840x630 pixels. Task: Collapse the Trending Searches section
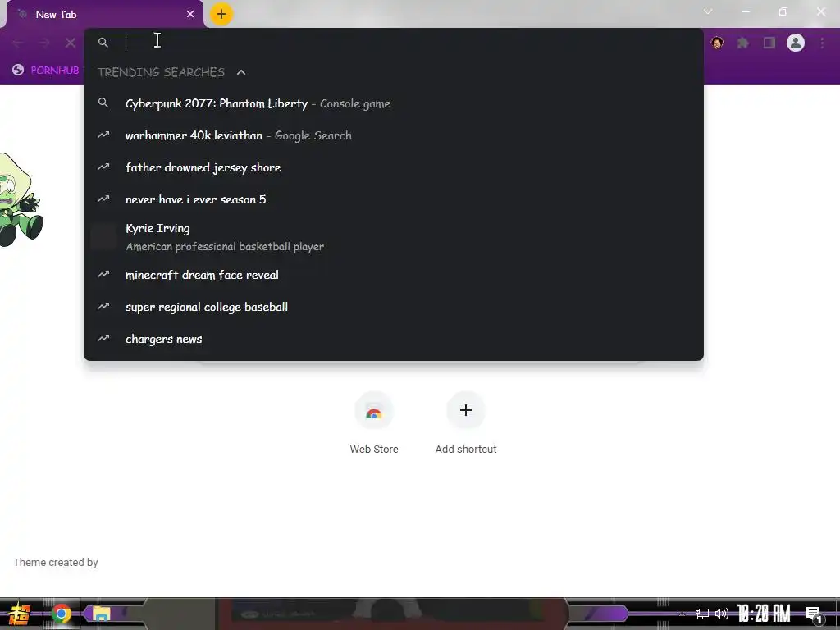[241, 72]
